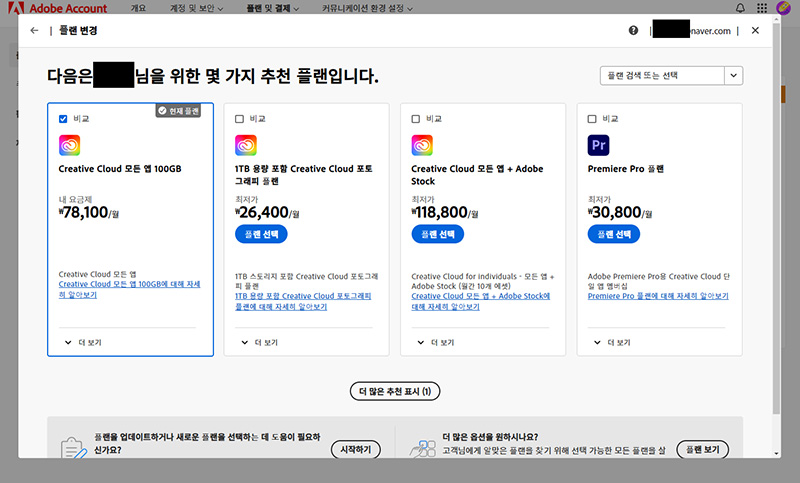
Task: Click Creative Cloud + Adobe Stock plan icon
Action: click(x=422, y=145)
